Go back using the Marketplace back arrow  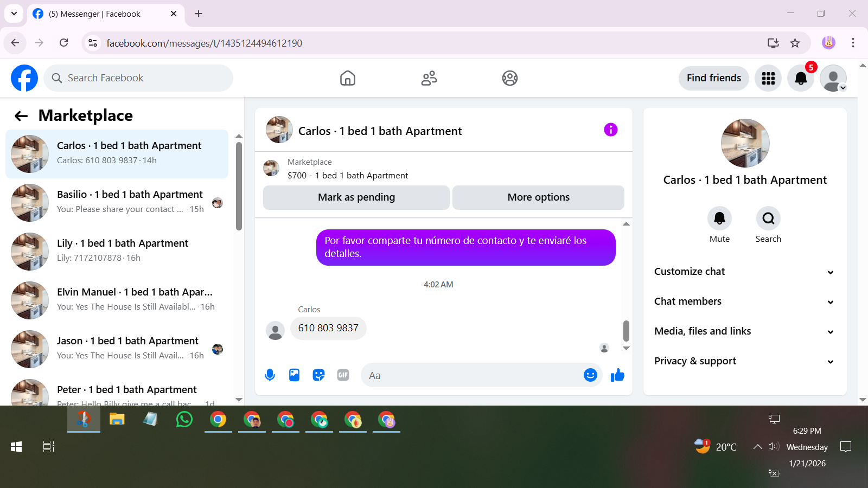[x=21, y=115]
